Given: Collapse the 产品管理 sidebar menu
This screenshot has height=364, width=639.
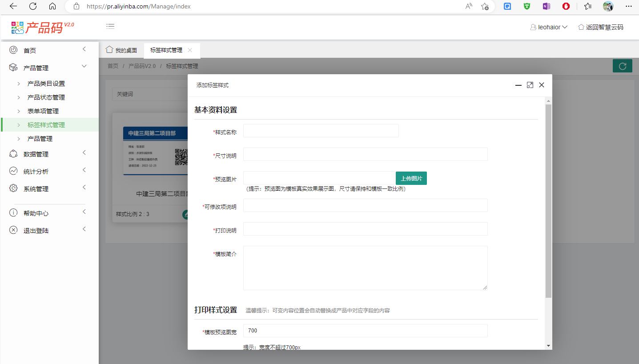Looking at the screenshot, I should tap(49, 68).
